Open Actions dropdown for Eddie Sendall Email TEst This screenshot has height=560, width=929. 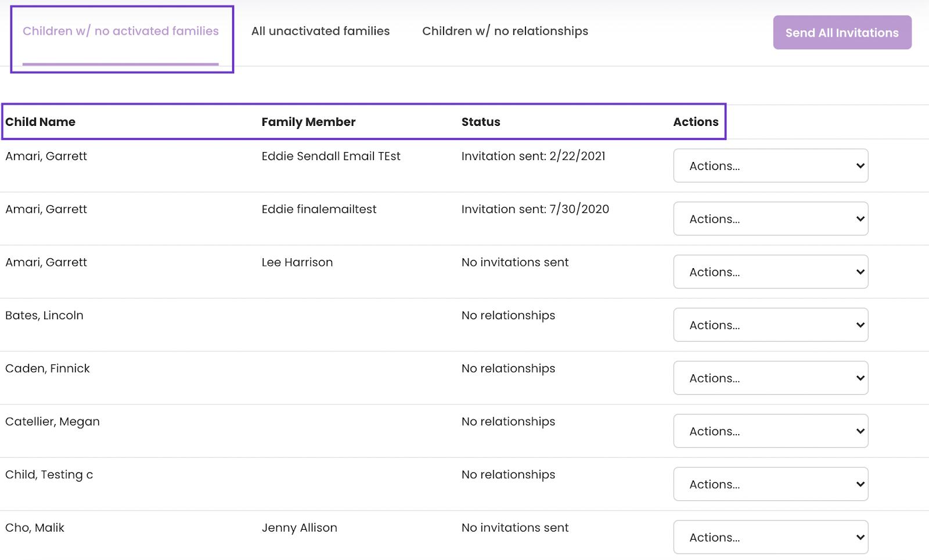click(770, 166)
